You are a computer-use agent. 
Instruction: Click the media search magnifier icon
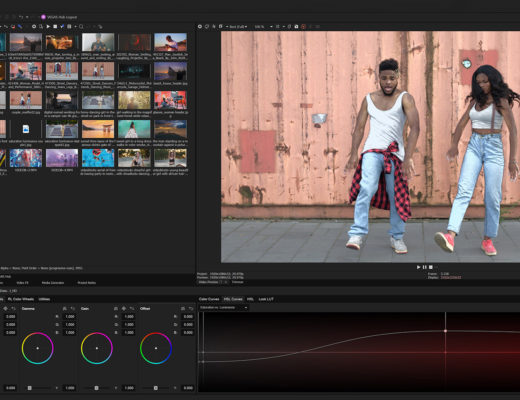coord(81,26)
